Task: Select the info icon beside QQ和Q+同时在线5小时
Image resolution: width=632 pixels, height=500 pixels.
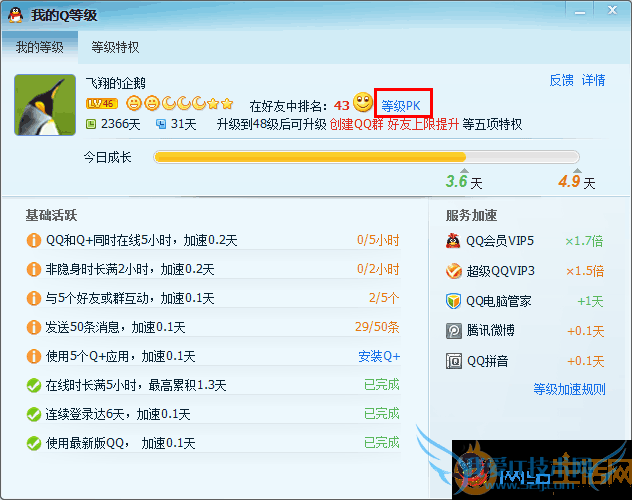Action: point(34,240)
